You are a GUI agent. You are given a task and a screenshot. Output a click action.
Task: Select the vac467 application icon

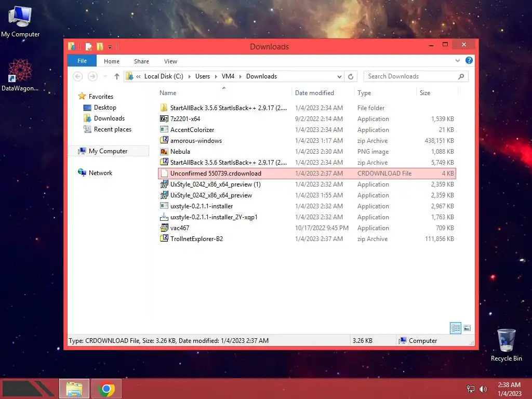(164, 228)
